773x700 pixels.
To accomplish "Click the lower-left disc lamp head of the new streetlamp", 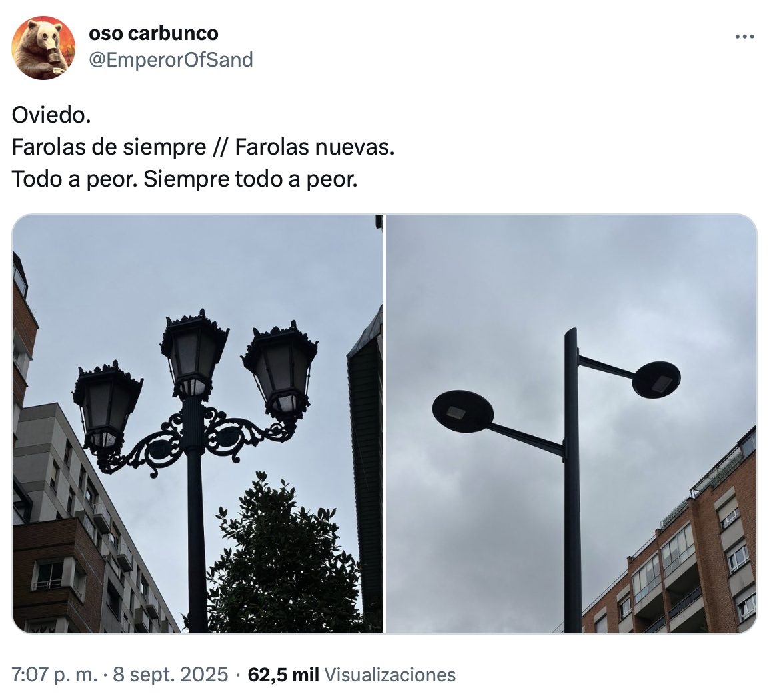I will (x=463, y=411).
